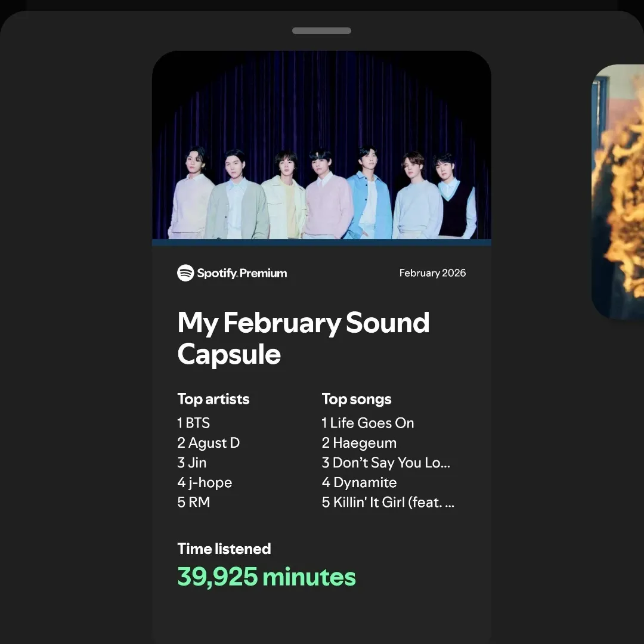Play Life Goes On from top songs
This screenshot has height=644, width=644.
(x=368, y=423)
